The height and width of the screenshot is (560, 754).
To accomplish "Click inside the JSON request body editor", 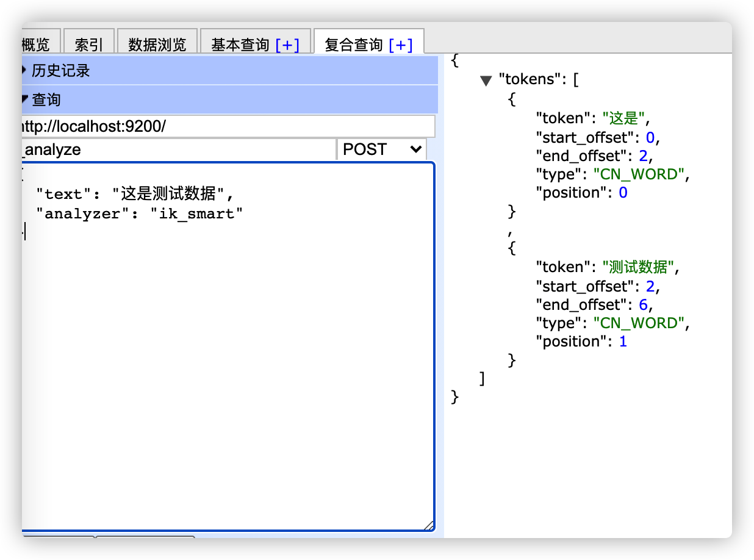I will click(x=228, y=346).
